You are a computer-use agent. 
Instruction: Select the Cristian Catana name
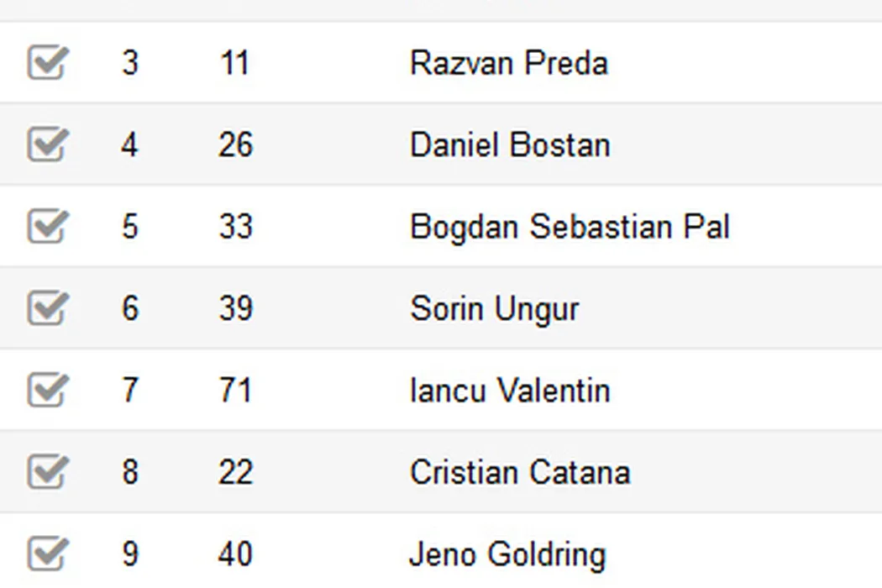(519, 472)
